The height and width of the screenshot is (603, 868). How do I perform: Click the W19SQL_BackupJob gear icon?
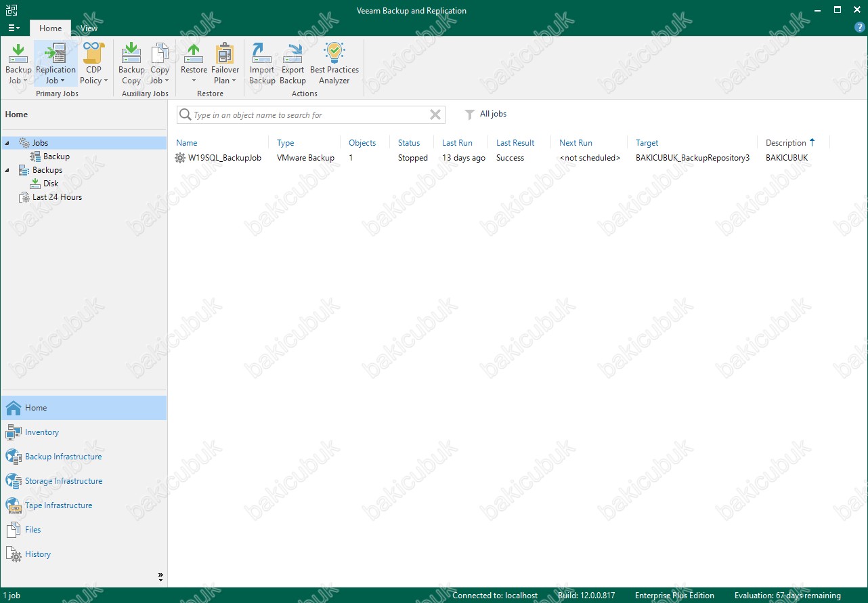(x=179, y=158)
